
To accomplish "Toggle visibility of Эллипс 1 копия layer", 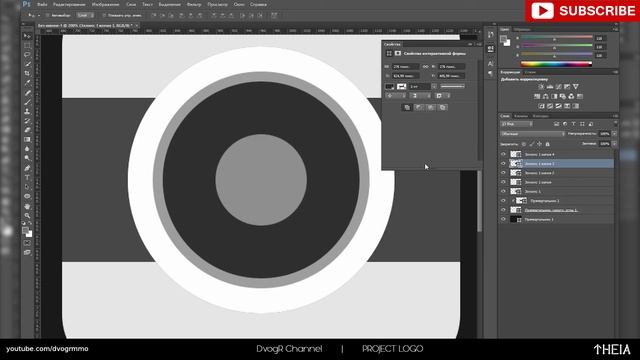I will [x=503, y=182].
